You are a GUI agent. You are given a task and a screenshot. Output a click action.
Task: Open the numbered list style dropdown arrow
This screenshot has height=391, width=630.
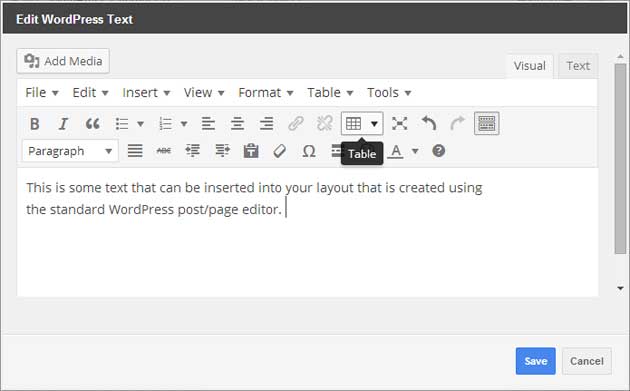tap(184, 124)
